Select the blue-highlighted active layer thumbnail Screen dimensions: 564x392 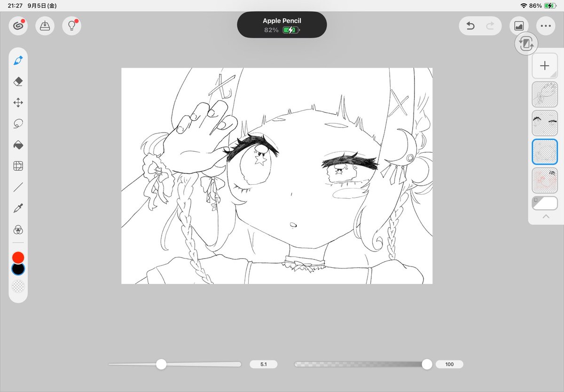[545, 152]
